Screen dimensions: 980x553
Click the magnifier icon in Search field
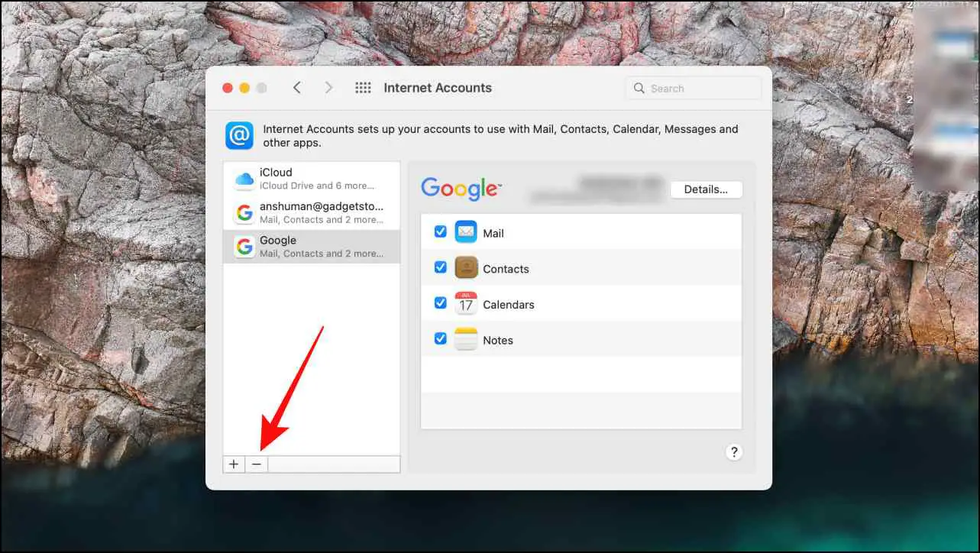point(639,89)
